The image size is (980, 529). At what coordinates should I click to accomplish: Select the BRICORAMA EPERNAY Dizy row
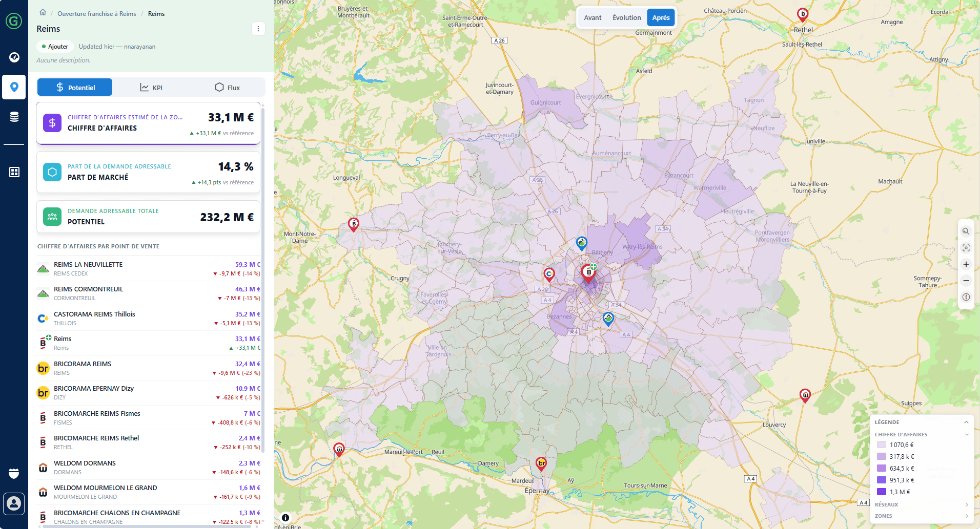[x=149, y=393]
